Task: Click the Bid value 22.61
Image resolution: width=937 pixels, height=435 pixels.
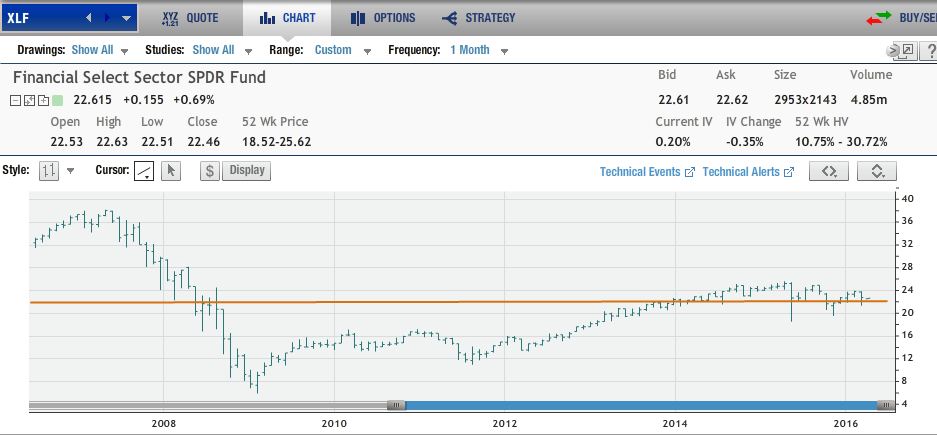Action: tap(673, 100)
